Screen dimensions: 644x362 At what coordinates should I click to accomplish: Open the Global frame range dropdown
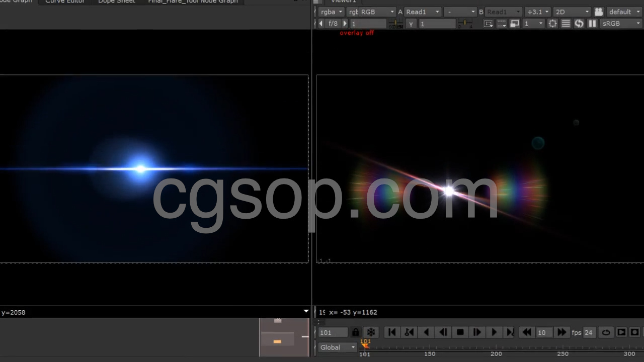338,347
